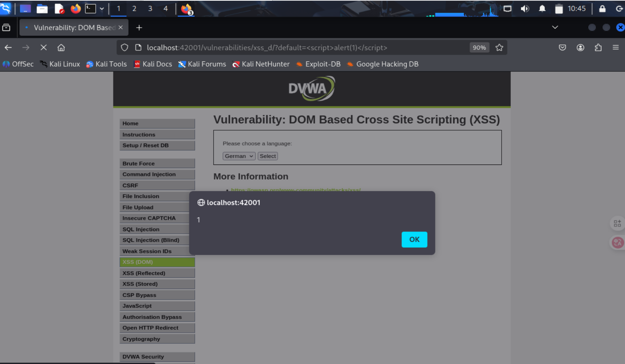The width and height of the screenshot is (625, 364).
Task: Open the JavaScript menu item
Action: pos(157,306)
